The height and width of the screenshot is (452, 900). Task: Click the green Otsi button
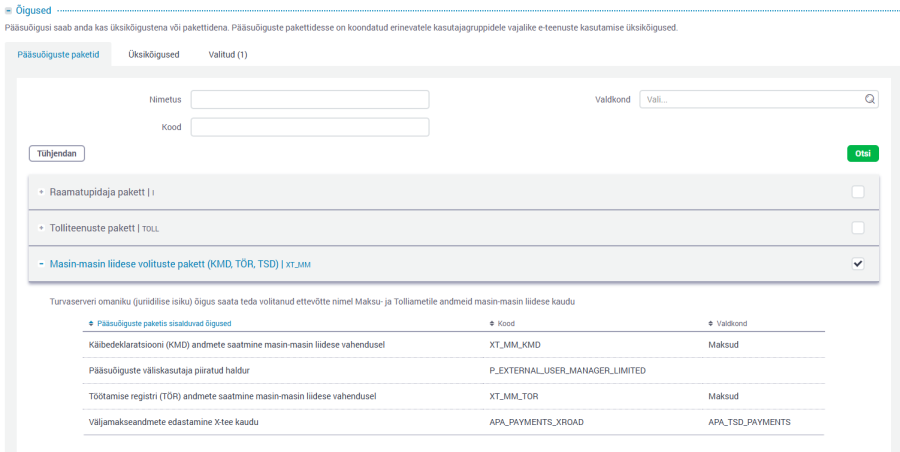pyautogui.click(x=863, y=153)
